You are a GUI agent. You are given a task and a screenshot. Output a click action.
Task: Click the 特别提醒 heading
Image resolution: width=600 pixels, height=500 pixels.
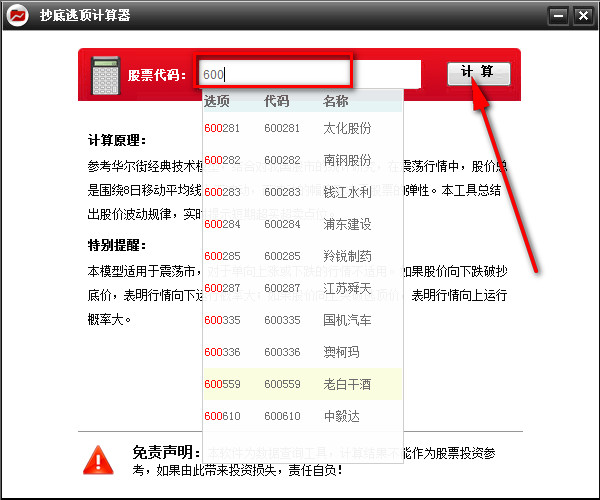click(x=117, y=245)
